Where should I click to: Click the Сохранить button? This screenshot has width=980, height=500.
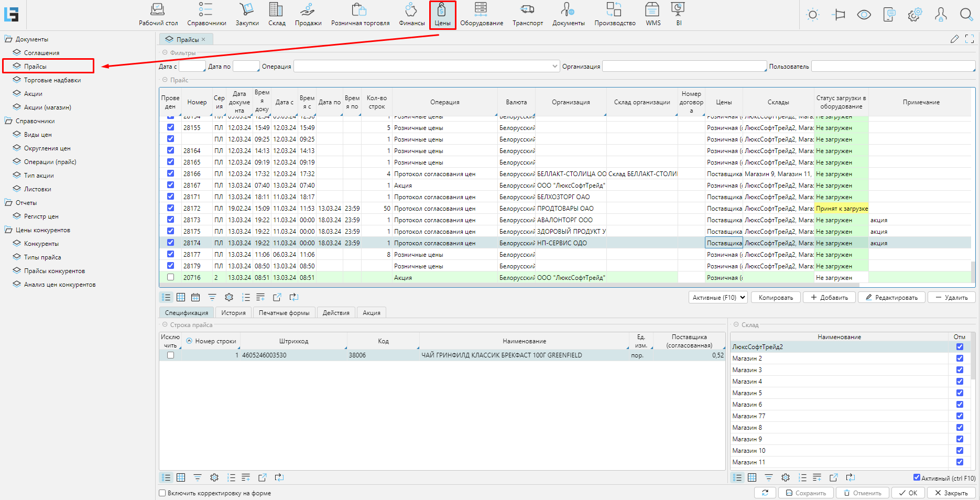pos(805,493)
